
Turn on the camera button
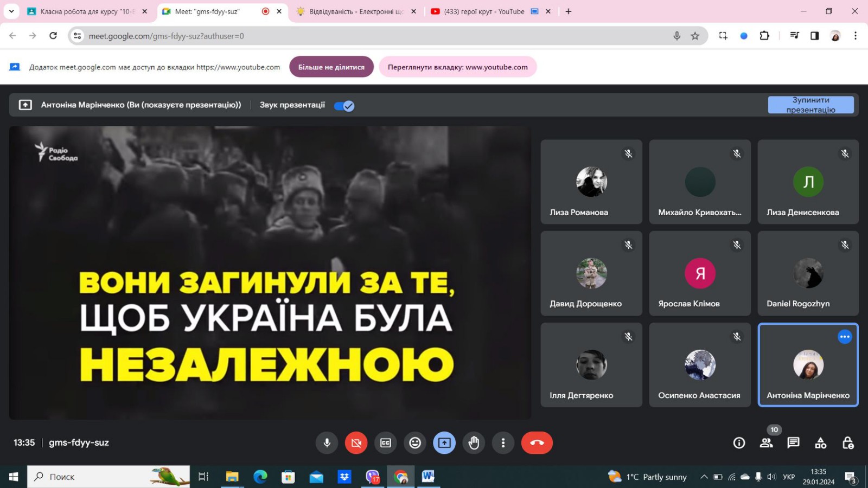[356, 443]
